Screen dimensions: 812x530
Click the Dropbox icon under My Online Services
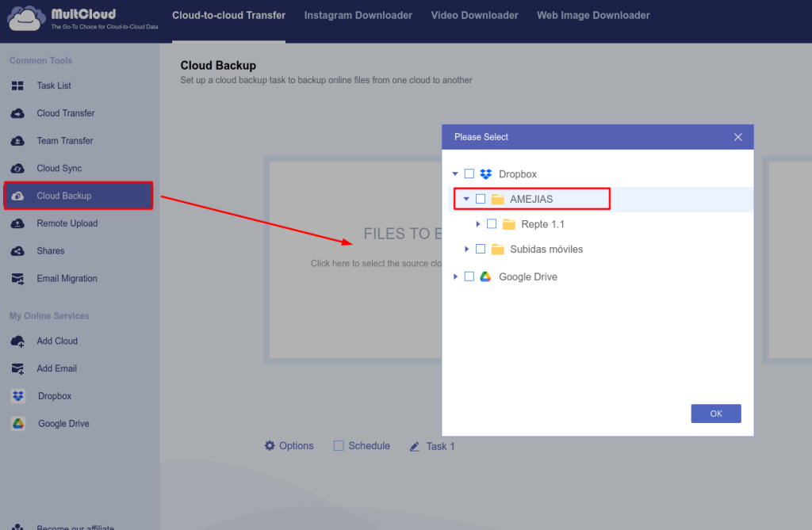18,396
